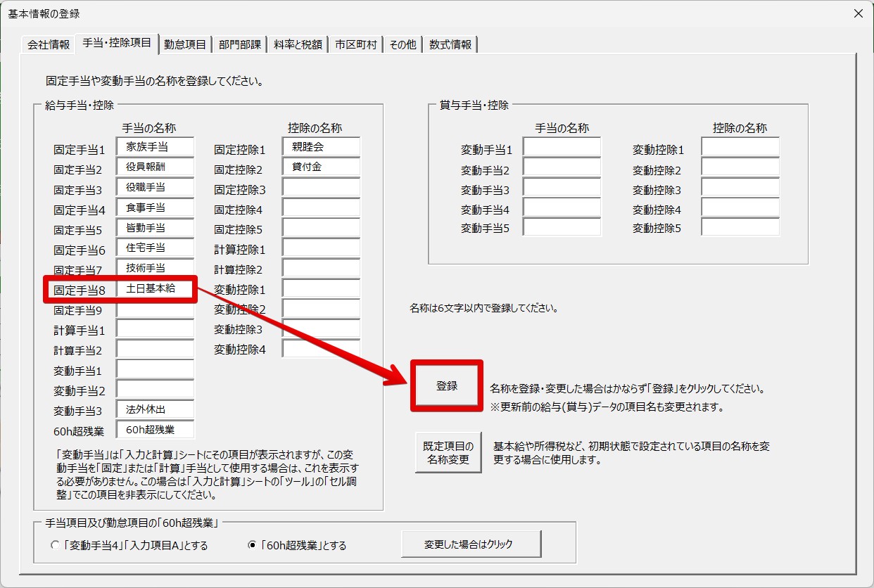Click the 賞与 変動控除1 name field
The image size is (874, 588).
point(740,147)
